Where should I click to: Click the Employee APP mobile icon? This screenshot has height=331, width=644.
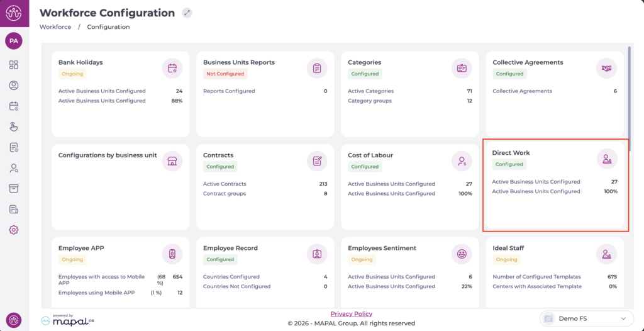pos(172,254)
